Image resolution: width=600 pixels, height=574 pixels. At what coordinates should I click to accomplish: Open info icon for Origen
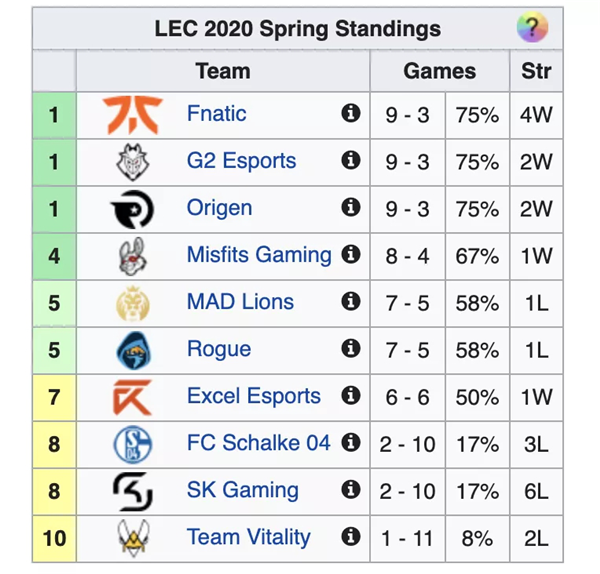(351, 207)
